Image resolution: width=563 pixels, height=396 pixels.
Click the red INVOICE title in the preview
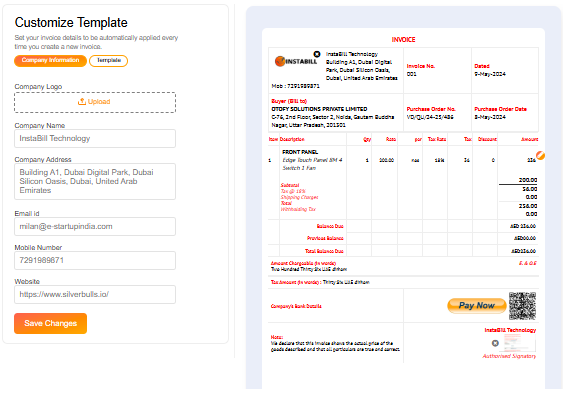(x=403, y=39)
